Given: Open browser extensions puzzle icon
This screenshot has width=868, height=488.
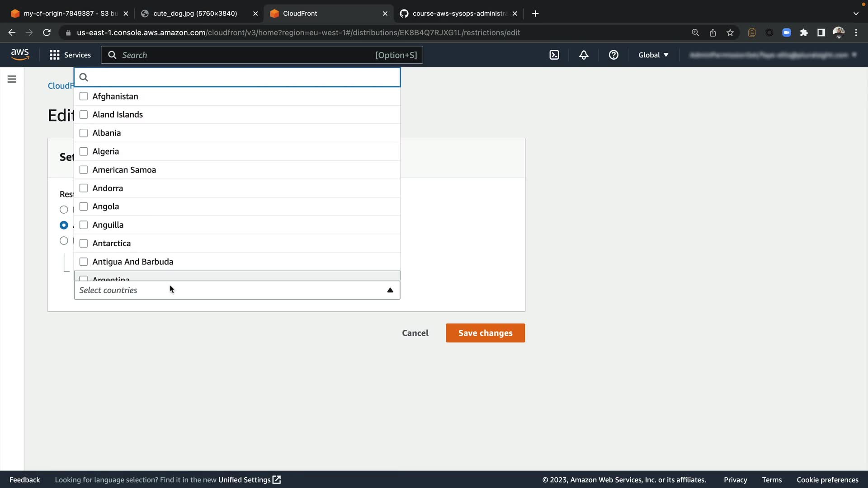Looking at the screenshot, I should (804, 33).
